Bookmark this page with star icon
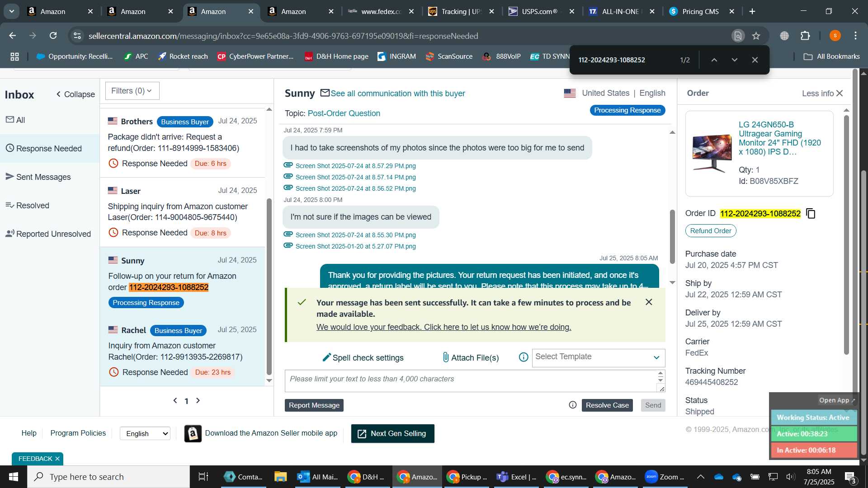 click(756, 36)
